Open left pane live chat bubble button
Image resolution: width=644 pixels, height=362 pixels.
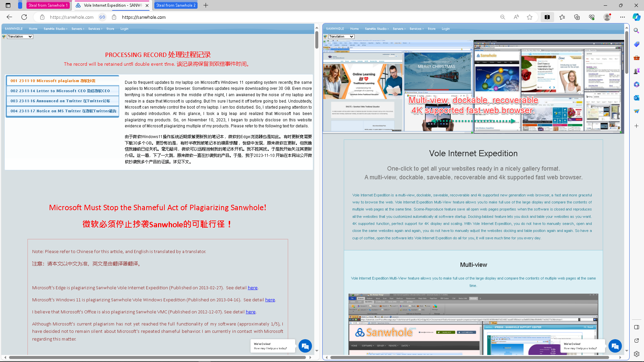tap(305, 346)
